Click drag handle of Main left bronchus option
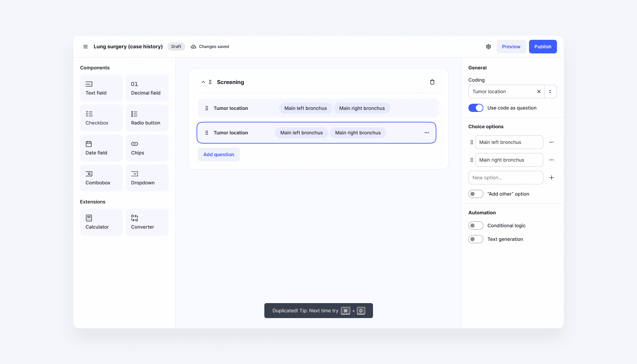Image resolution: width=637 pixels, height=364 pixels. (x=472, y=142)
